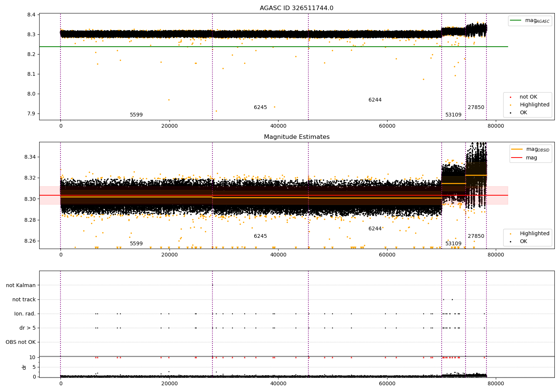Click the 'Magnitude Estimates' plot title

[296, 137]
